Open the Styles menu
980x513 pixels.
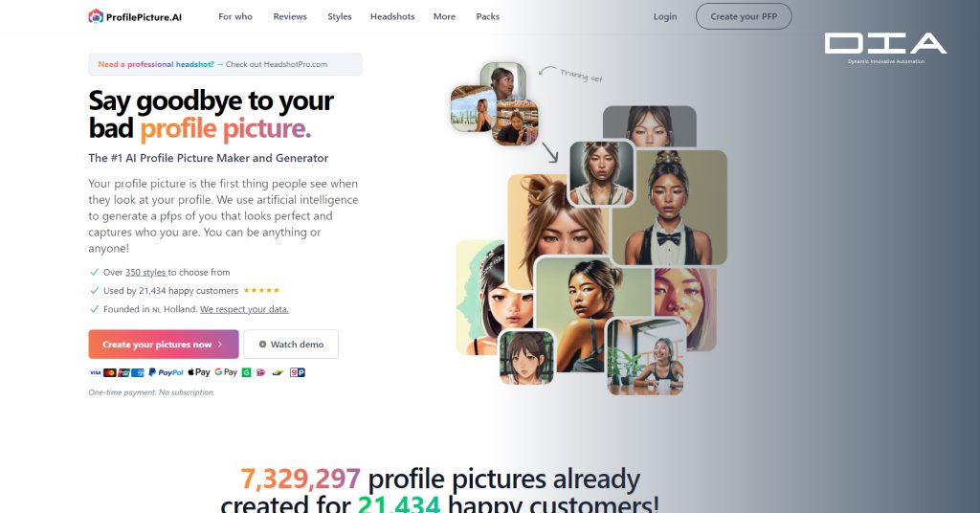click(340, 17)
